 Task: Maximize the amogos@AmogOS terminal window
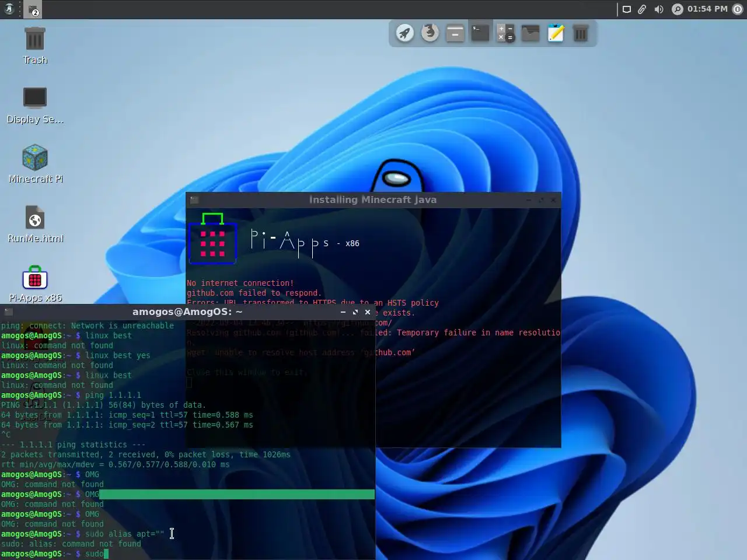[x=355, y=312]
